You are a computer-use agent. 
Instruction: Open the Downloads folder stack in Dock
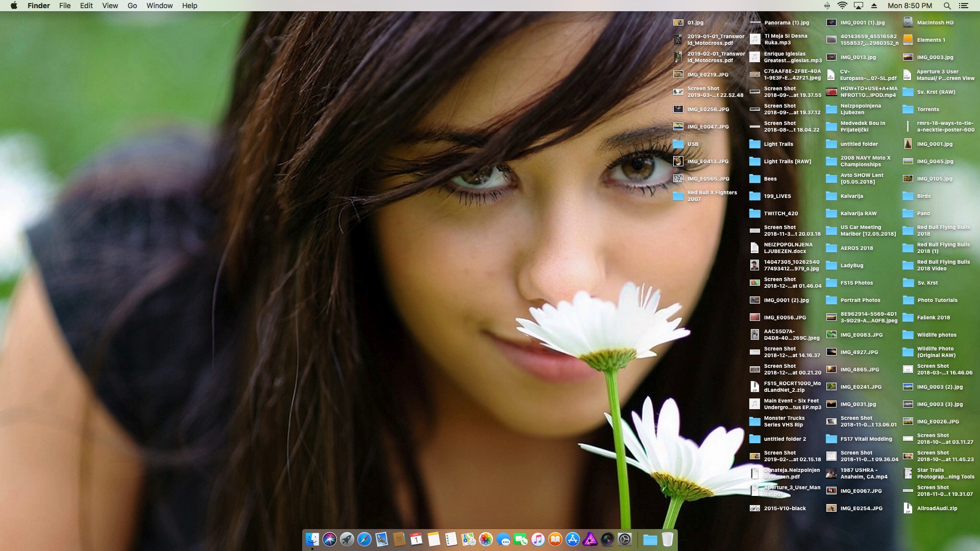650,539
